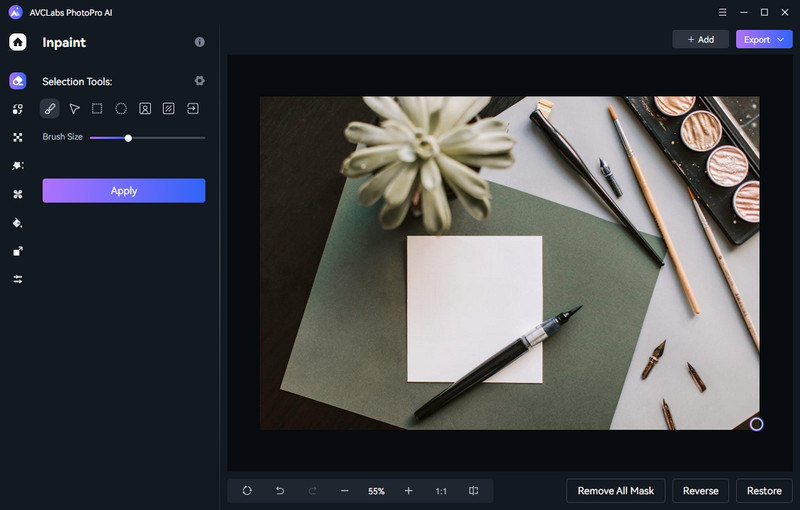
Task: Open Selection Tools settings gear
Action: coord(199,81)
